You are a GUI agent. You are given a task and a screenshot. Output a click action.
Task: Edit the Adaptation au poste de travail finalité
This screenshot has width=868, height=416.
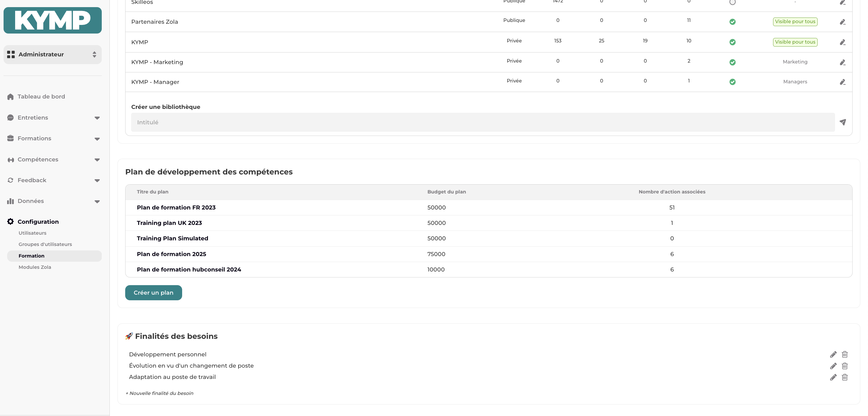coord(833,377)
